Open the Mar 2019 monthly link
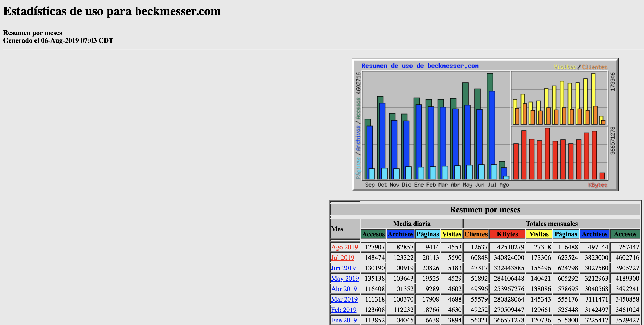Image resolution: width=644 pixels, height=325 pixels. (344, 299)
